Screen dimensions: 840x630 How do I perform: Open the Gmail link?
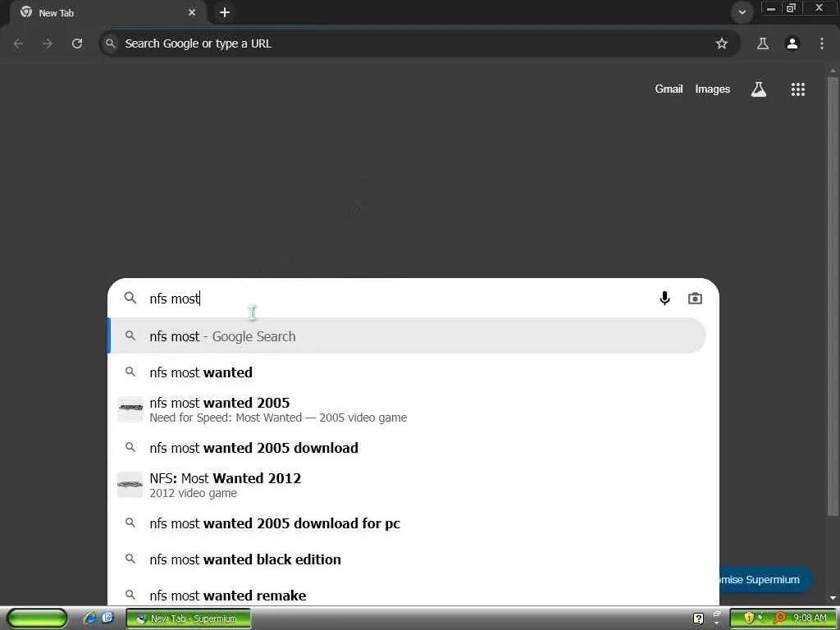[x=669, y=89]
